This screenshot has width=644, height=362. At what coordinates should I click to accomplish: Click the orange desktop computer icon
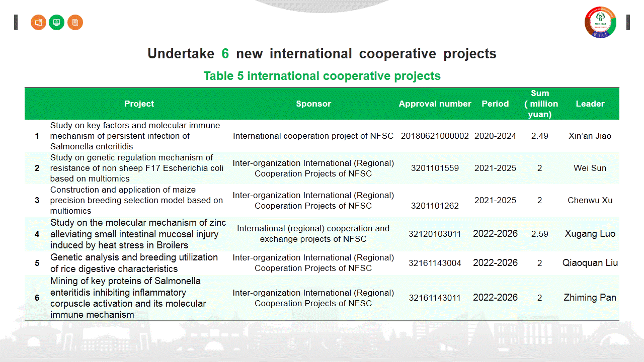pyautogui.click(x=38, y=22)
